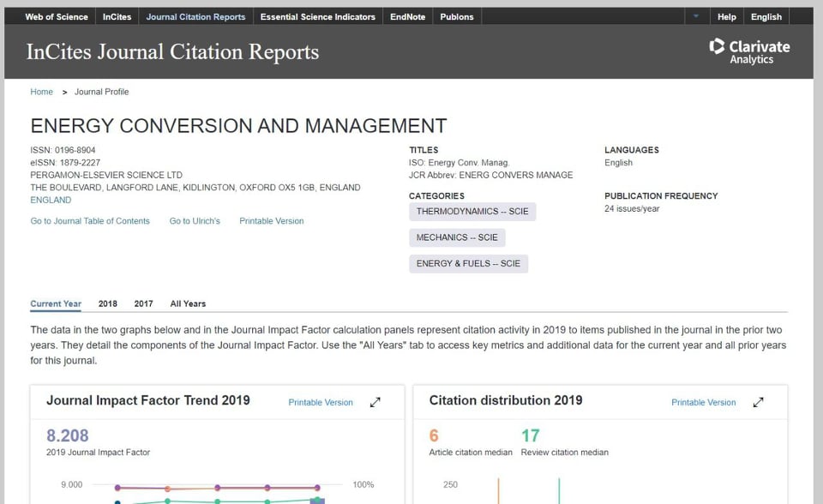Expand the Journal Impact Factor Trend chart

tap(375, 402)
